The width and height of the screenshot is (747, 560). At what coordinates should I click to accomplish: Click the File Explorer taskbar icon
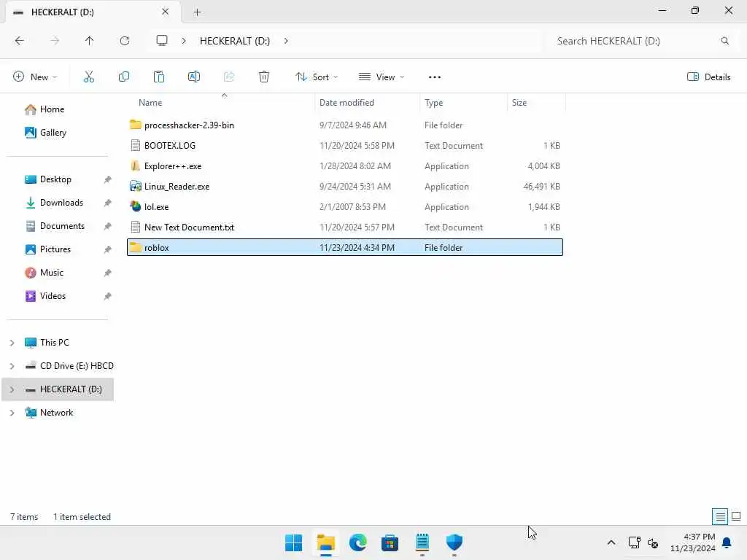pyautogui.click(x=326, y=542)
